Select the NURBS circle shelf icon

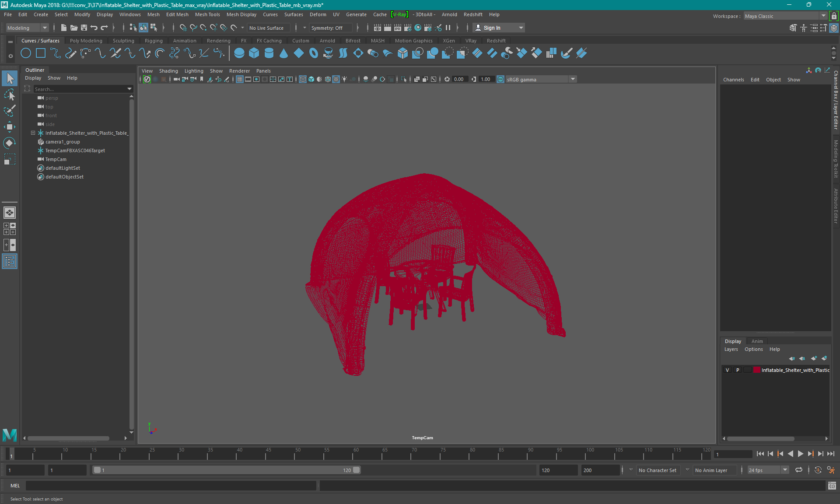point(26,53)
